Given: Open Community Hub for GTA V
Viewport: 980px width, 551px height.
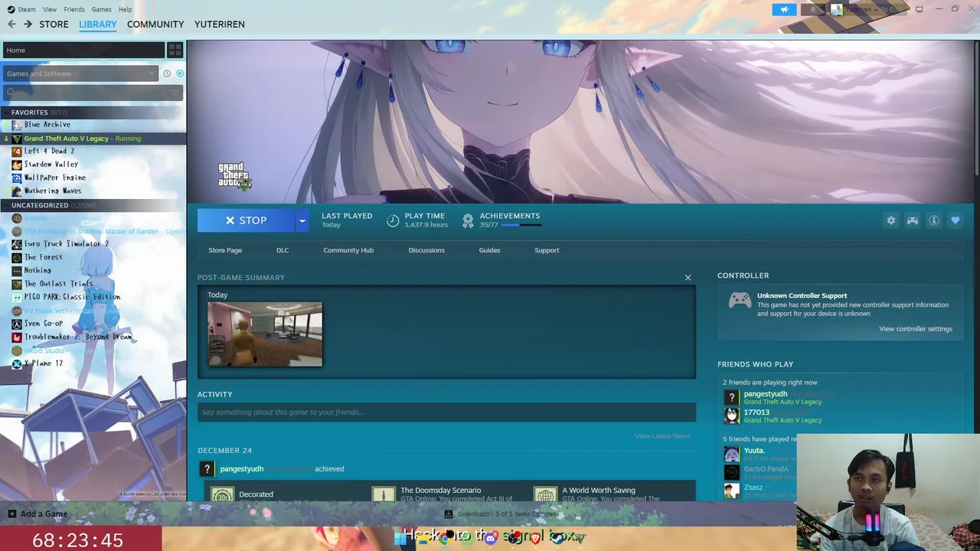Looking at the screenshot, I should (348, 250).
